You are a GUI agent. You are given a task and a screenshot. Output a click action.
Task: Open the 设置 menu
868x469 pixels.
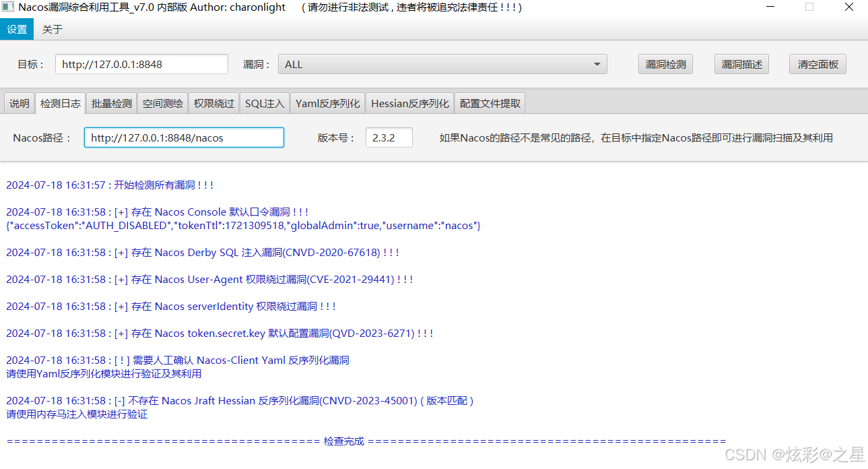point(17,30)
